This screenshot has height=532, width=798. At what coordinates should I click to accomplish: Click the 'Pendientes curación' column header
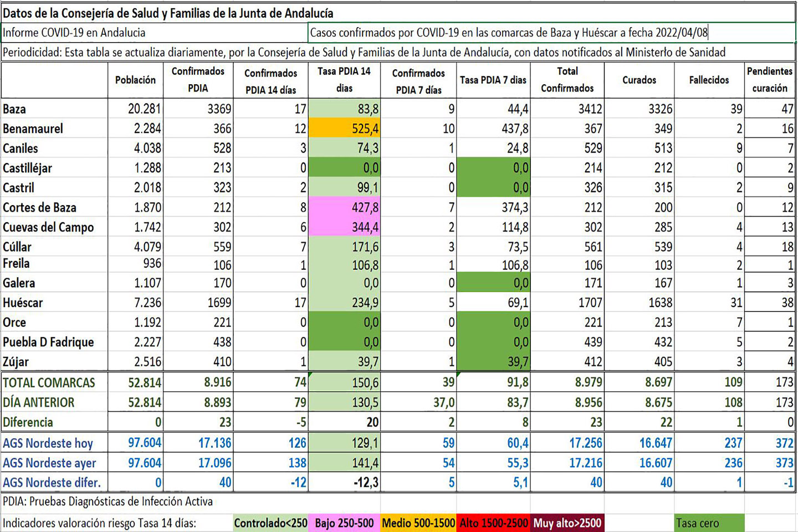point(769,80)
